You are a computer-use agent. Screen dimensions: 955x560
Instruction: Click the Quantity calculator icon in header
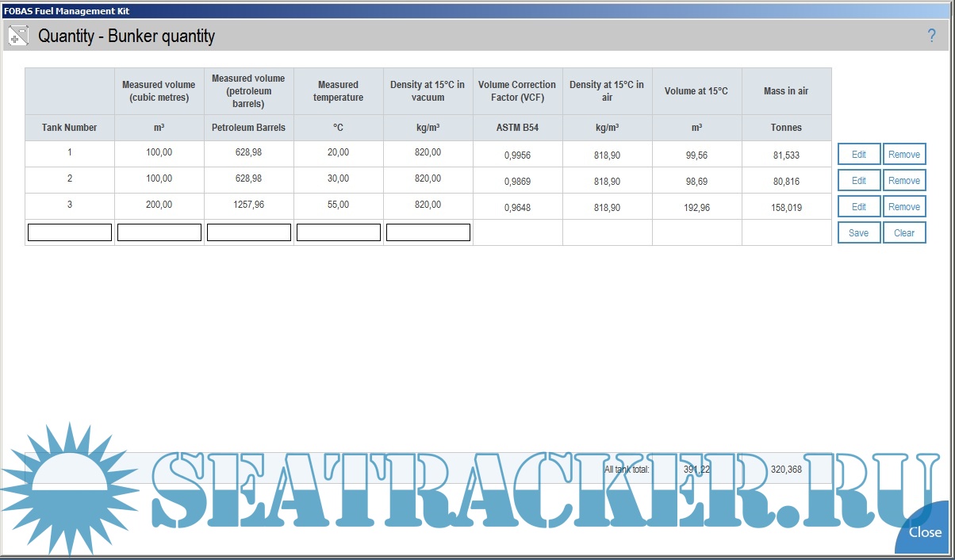[x=18, y=36]
